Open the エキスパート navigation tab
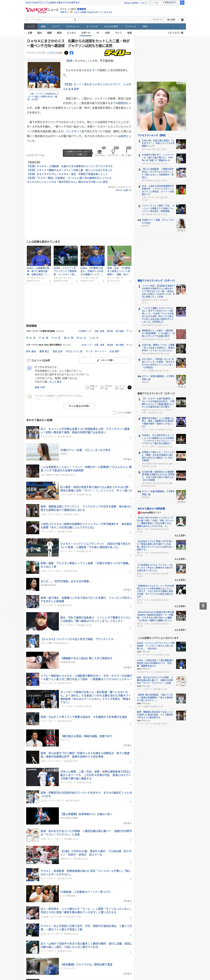 pyautogui.click(x=72, y=26)
